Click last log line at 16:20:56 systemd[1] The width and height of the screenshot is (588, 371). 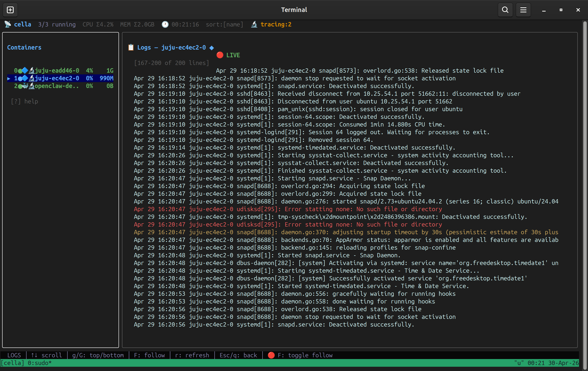coord(274,324)
